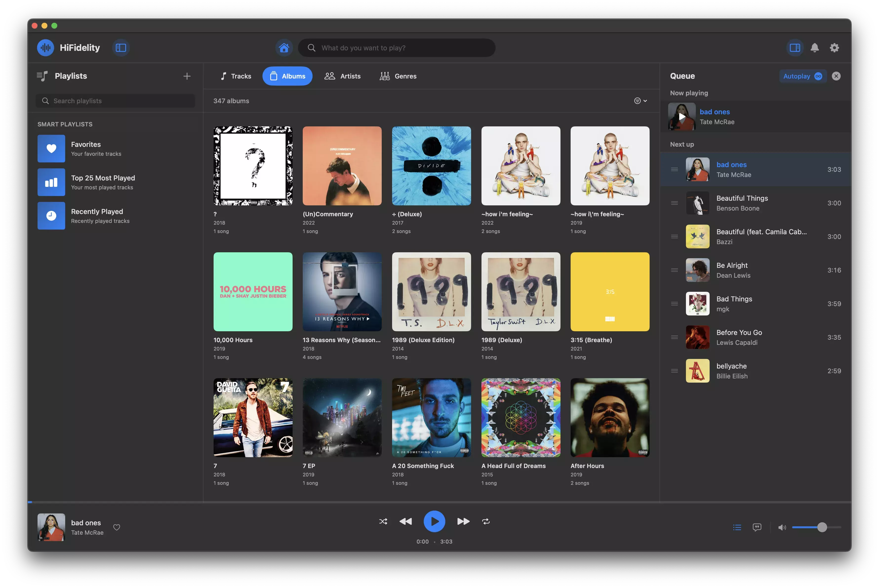Open the lyrics panel icon
The width and height of the screenshot is (879, 588).
point(757,527)
